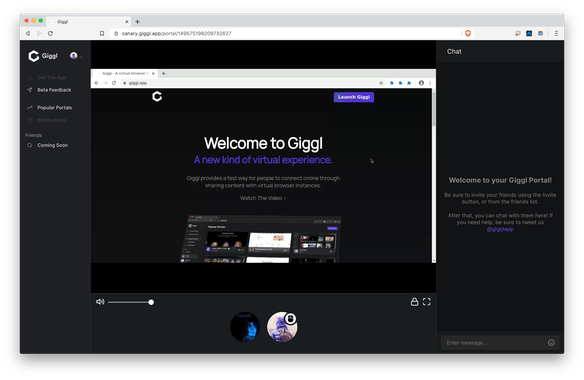
Task: Open the virtual browser profile icon
Action: coord(421,83)
